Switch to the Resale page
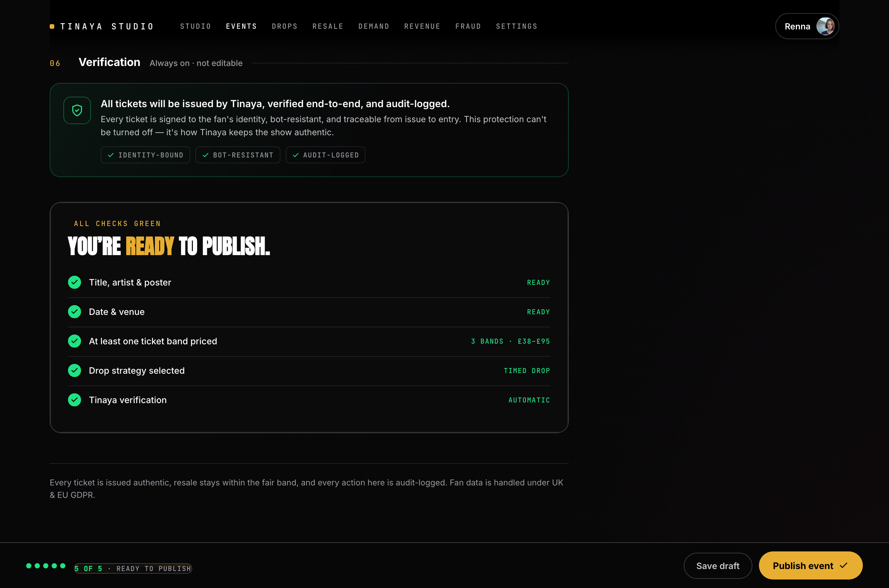Screen dimensions: 889x588 point(328,26)
